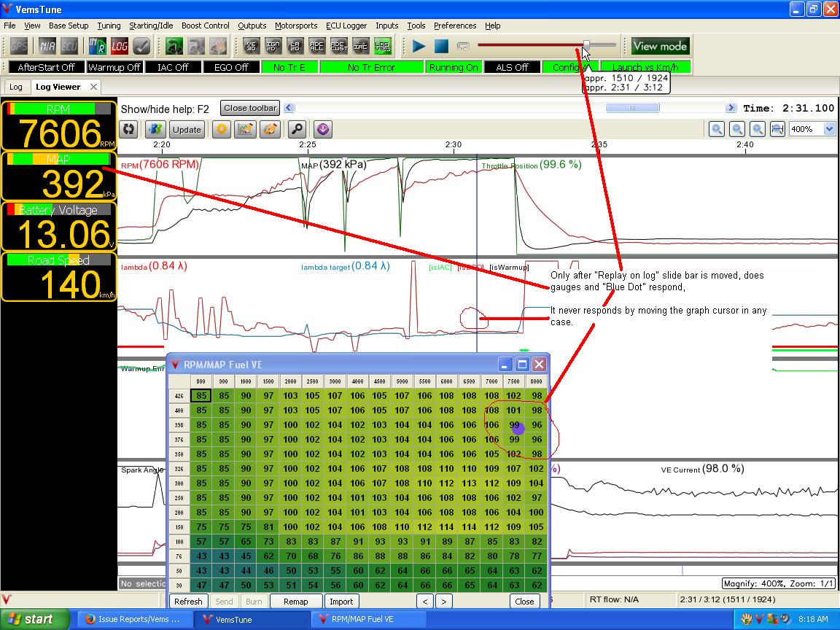The height and width of the screenshot is (630, 840).
Task: Open the ADC CUST view icon
Action: 339,46
